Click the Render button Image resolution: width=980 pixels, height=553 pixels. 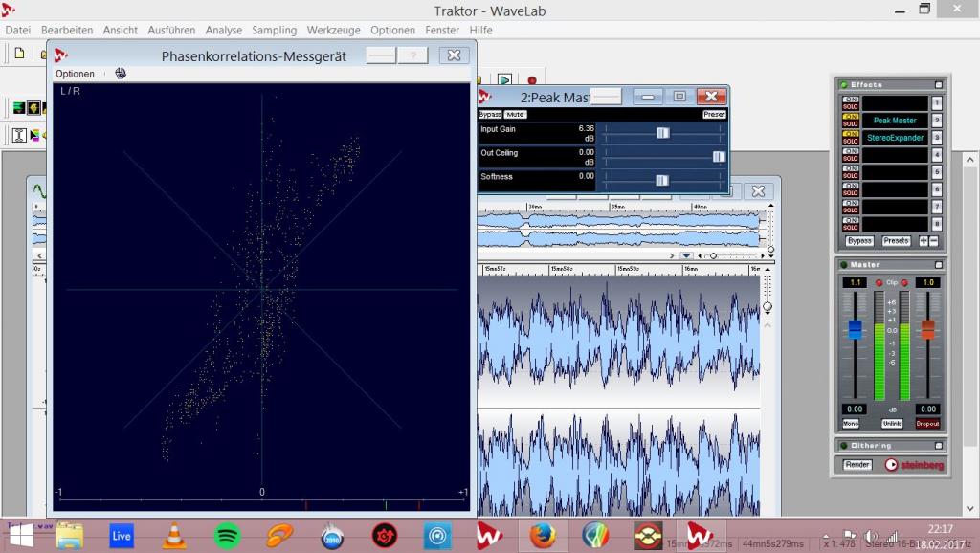pos(857,465)
